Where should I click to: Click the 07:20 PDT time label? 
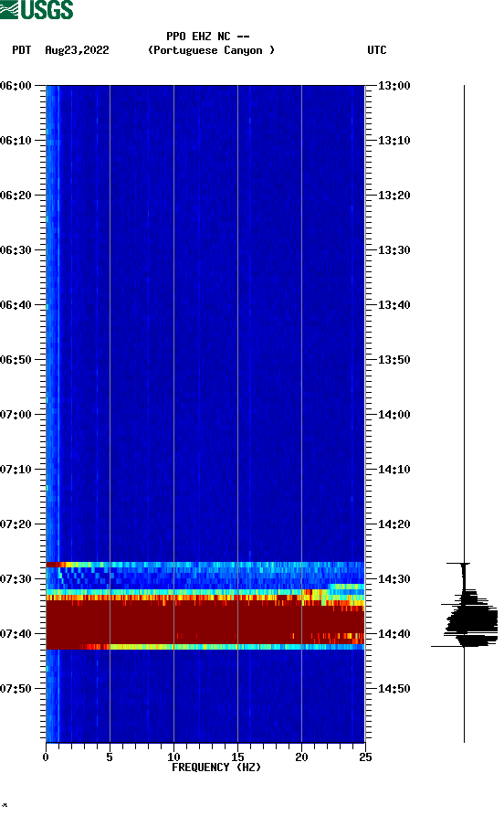[x=16, y=524]
